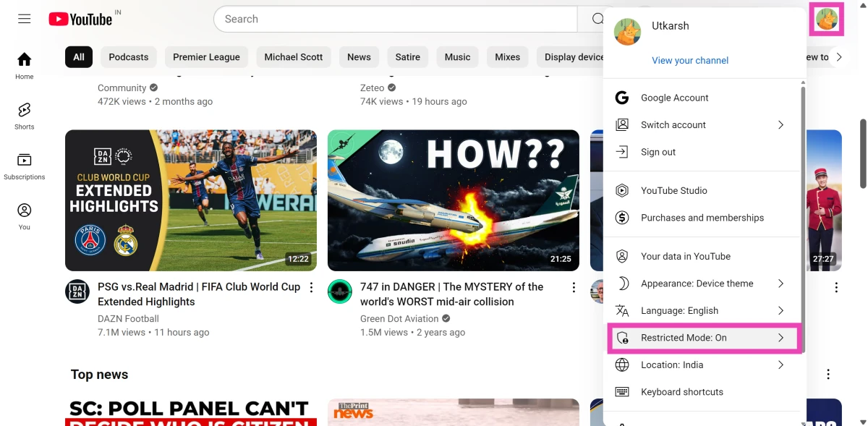Open YouTube Studio from menu
868x426 pixels.
[702, 190]
